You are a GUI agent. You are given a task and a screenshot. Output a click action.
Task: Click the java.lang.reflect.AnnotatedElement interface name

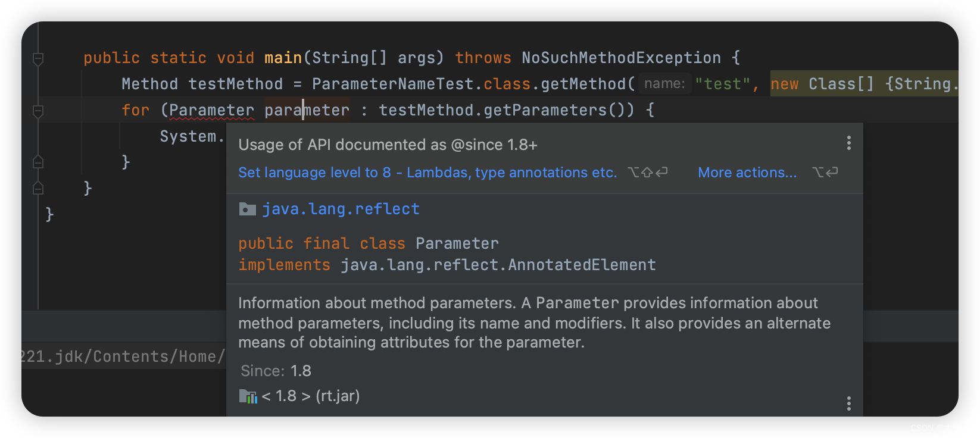point(498,265)
